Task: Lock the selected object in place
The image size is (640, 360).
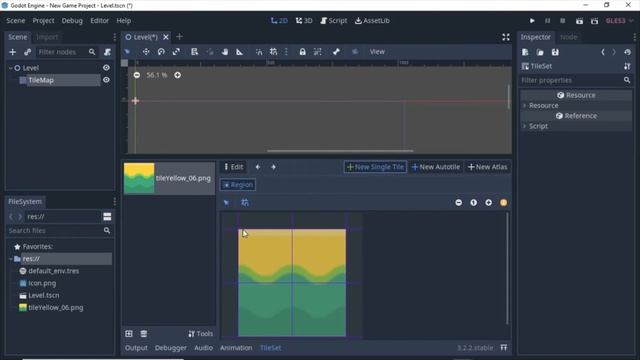Action: (x=302, y=52)
